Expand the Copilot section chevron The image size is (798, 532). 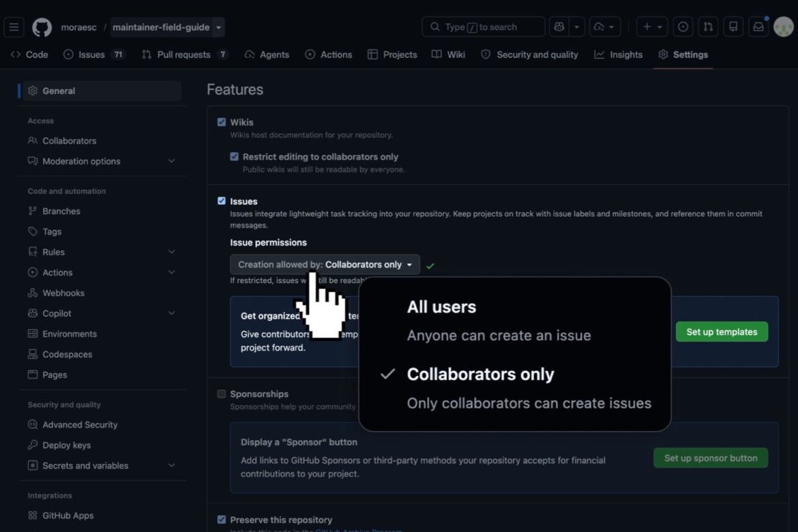click(171, 313)
